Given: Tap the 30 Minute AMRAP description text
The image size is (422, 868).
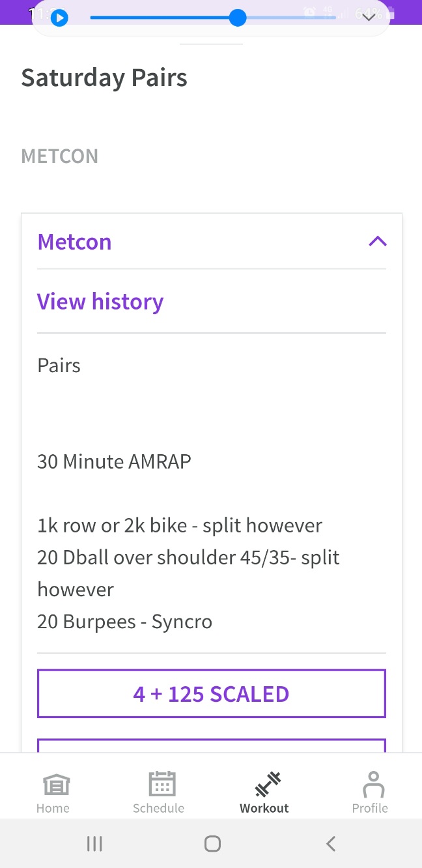Looking at the screenshot, I should tap(115, 462).
